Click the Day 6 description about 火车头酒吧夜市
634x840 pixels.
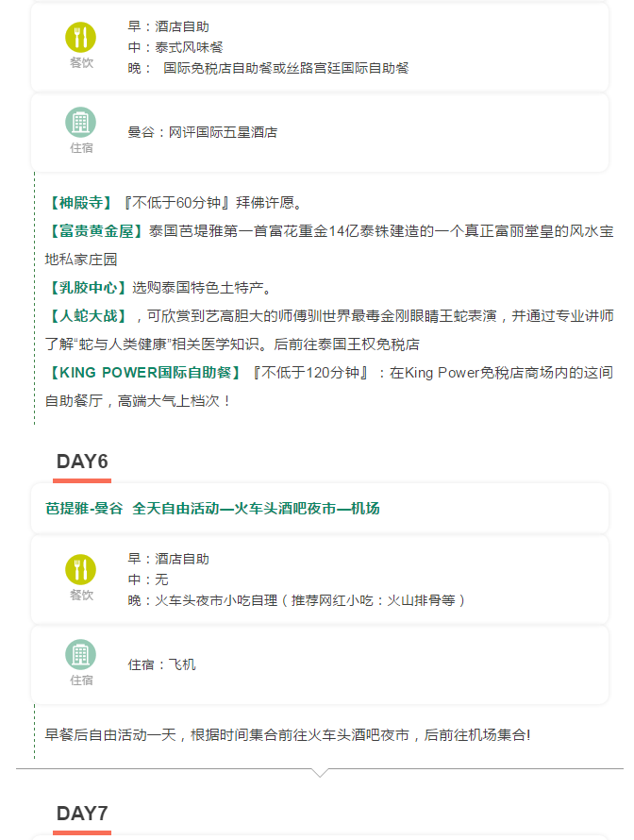(288, 733)
